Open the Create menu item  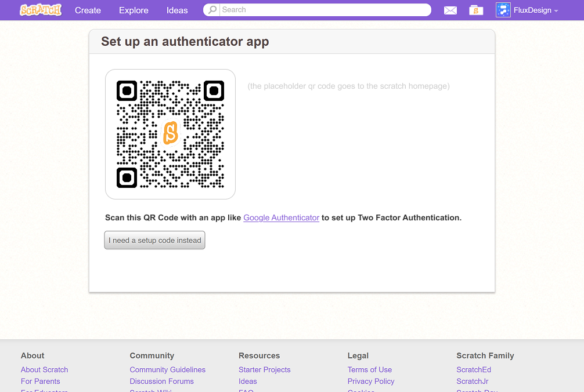(88, 10)
